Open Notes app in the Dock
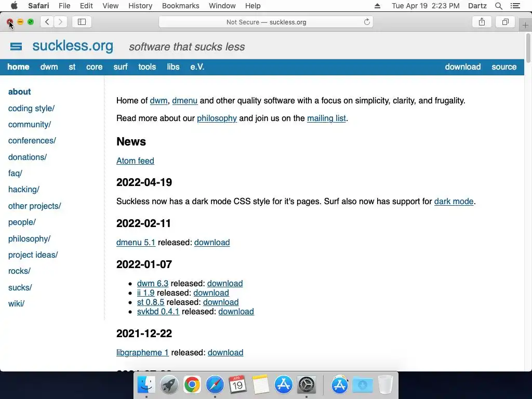The height and width of the screenshot is (399, 532). click(x=261, y=384)
